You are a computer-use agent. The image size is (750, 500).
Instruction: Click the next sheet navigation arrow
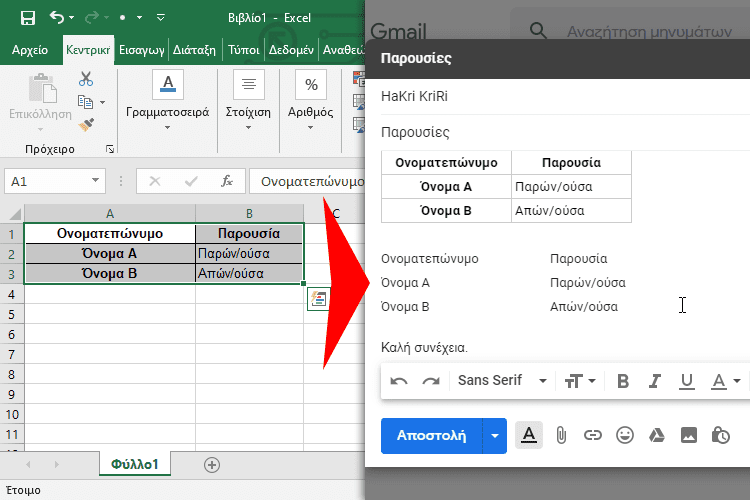56,464
